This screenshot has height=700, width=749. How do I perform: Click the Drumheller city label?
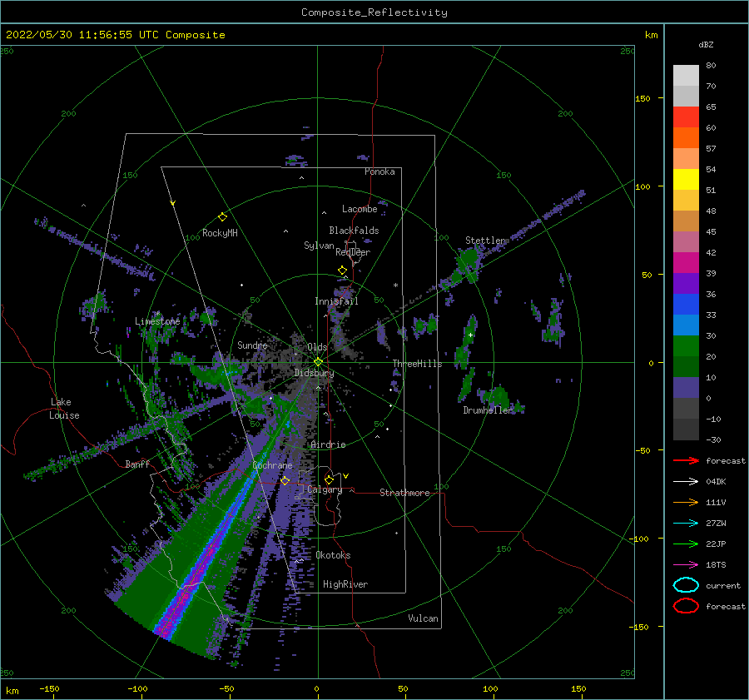coord(487,410)
